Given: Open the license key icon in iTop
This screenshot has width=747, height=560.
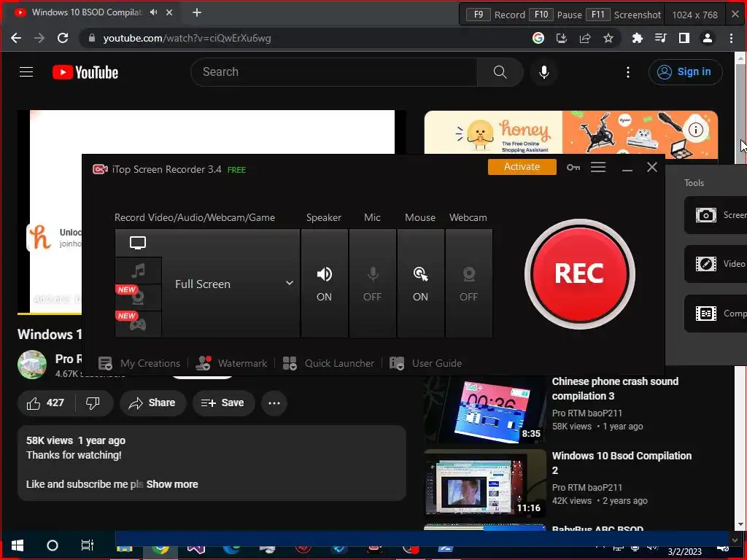Looking at the screenshot, I should pos(573,167).
